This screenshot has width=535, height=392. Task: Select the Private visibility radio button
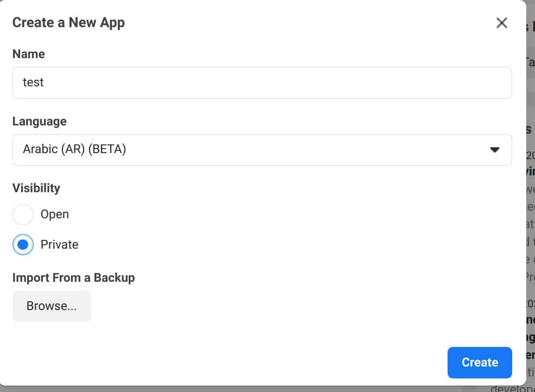pos(23,245)
